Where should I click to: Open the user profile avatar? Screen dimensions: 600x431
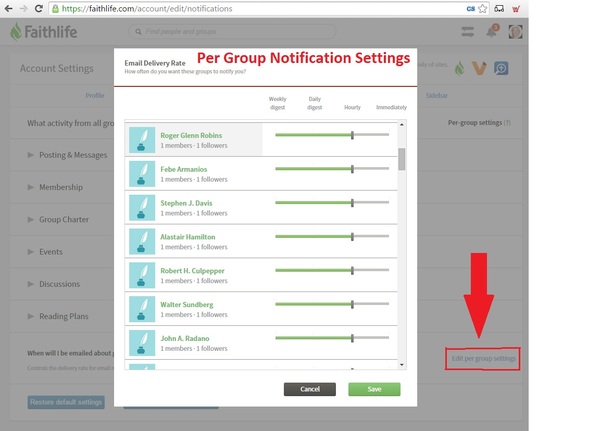tap(515, 31)
